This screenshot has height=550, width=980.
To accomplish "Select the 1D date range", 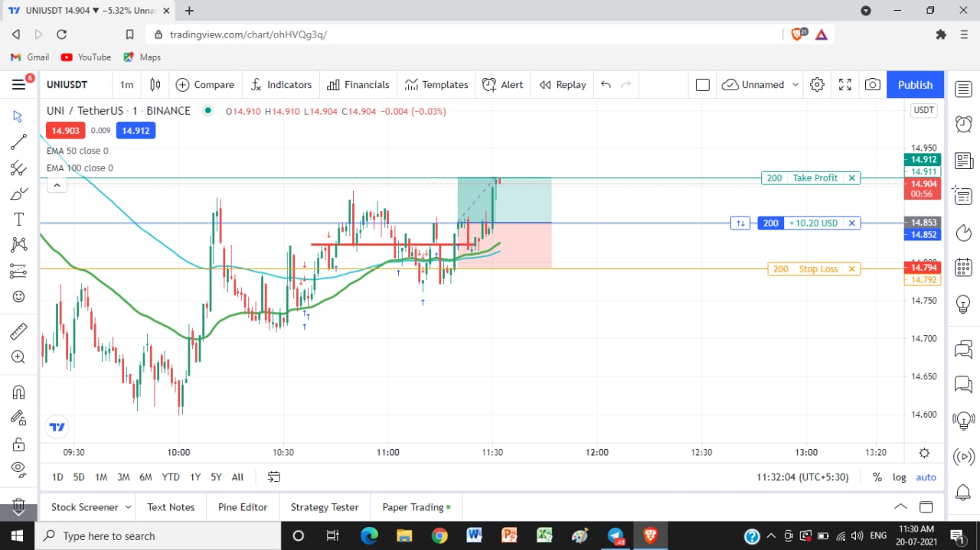I will (57, 477).
